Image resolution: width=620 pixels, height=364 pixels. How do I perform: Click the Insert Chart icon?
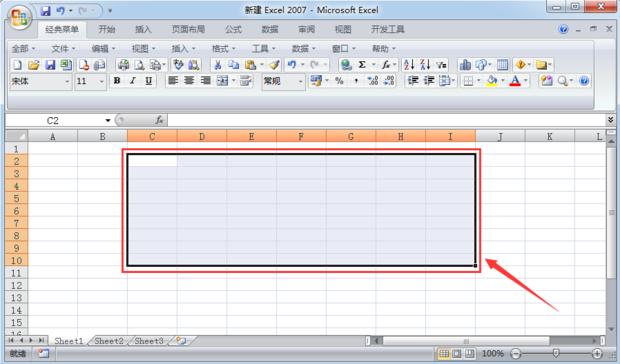[465, 64]
